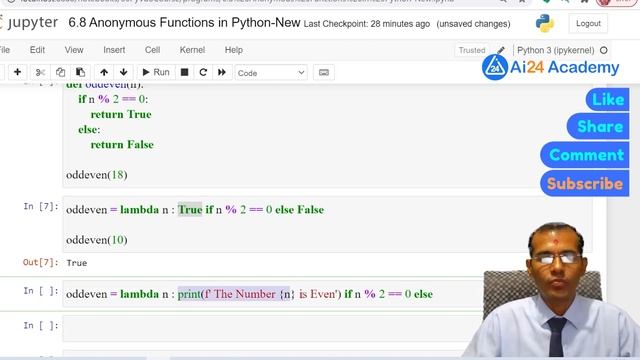This screenshot has height=360, width=640.
Task: Click the Jupyter logo
Action: click(29, 22)
